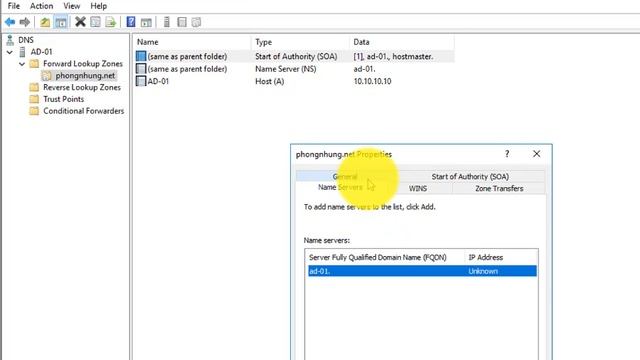Switch to the WINS tab
The image size is (640, 360).
418,188
